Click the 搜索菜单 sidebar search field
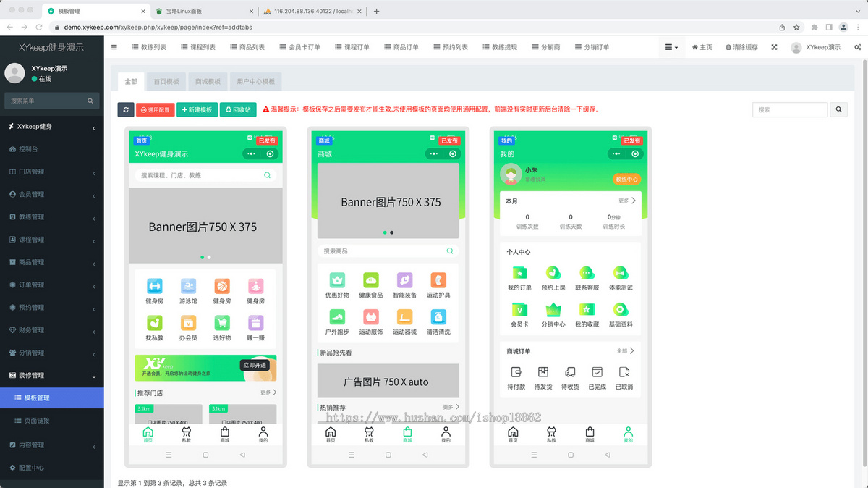 45,101
